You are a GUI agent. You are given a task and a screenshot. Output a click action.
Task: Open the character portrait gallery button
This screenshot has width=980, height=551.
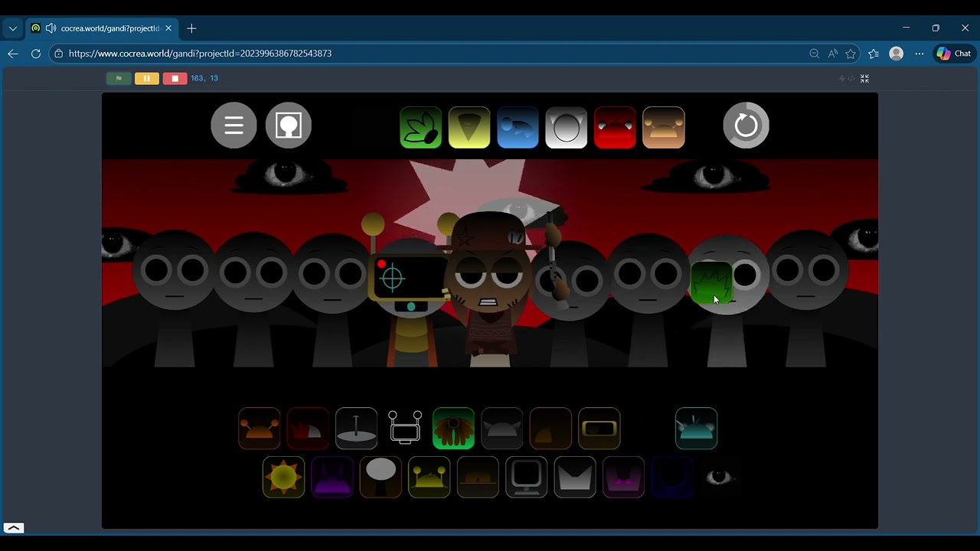click(x=289, y=125)
